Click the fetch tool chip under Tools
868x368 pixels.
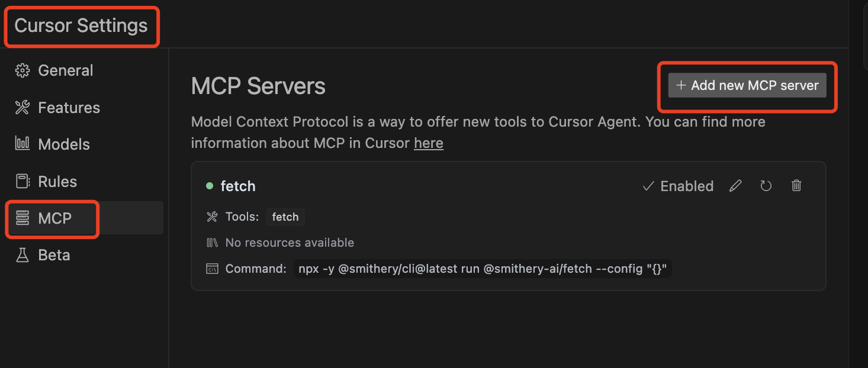[285, 217]
